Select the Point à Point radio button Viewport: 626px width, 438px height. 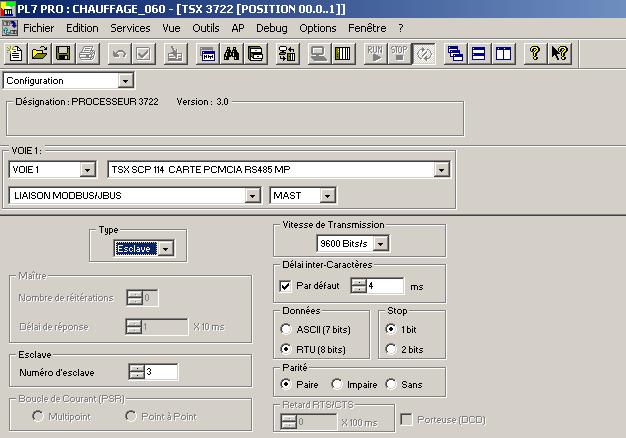(131, 416)
